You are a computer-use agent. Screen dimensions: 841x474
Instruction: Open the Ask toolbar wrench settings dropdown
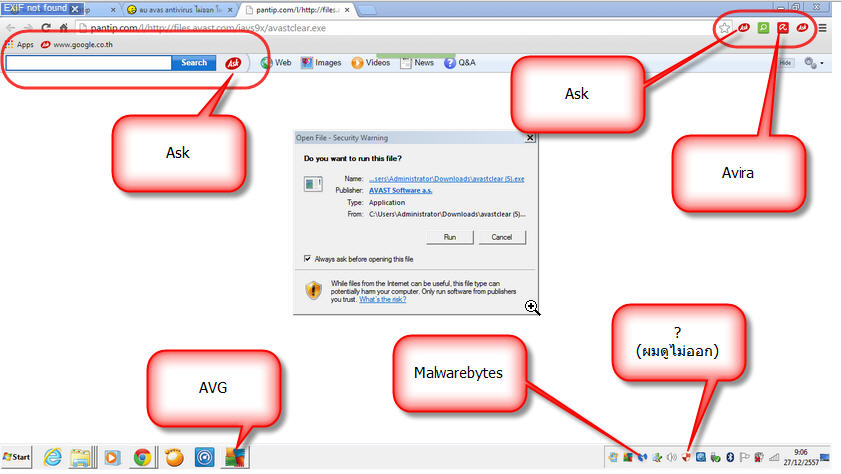tap(814, 63)
